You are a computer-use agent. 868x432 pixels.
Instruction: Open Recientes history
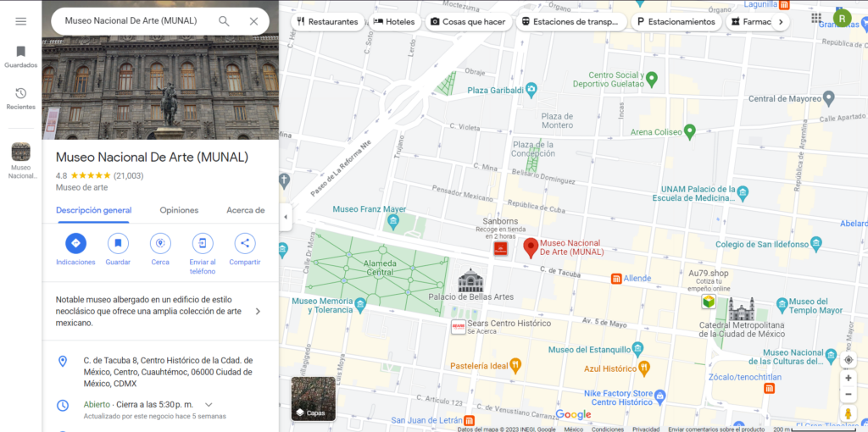(20, 98)
